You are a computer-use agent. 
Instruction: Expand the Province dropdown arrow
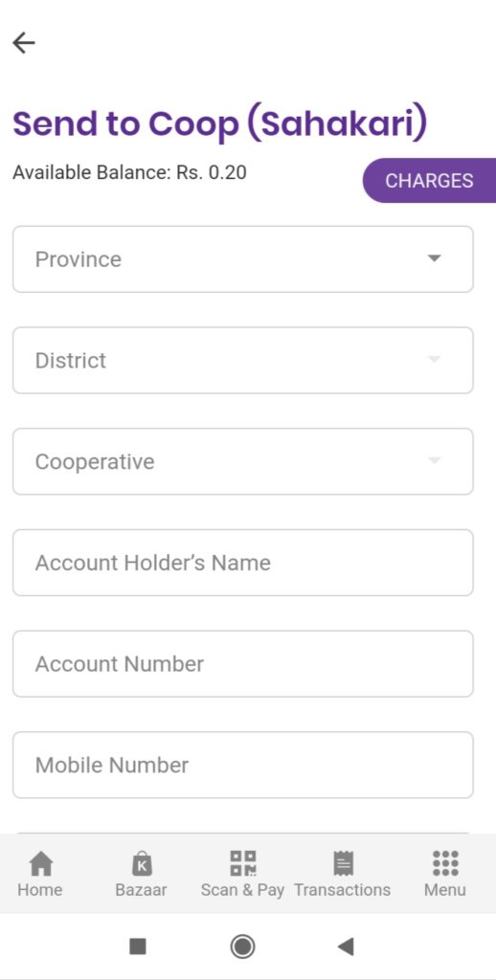(434, 258)
